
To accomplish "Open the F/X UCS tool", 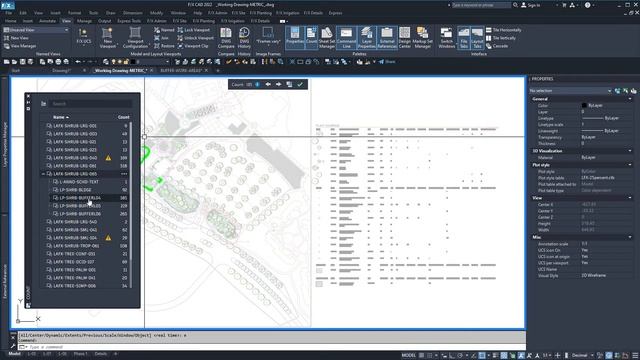I will coord(84,36).
